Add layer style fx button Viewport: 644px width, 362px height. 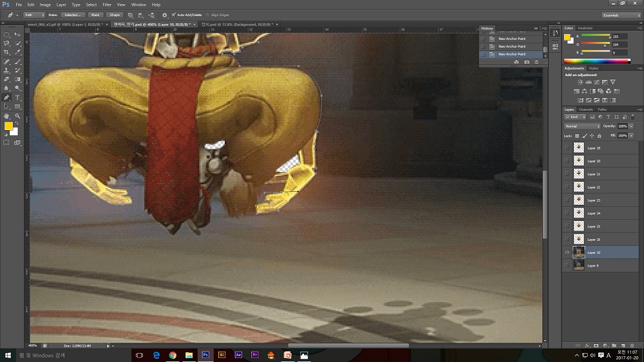point(587,345)
